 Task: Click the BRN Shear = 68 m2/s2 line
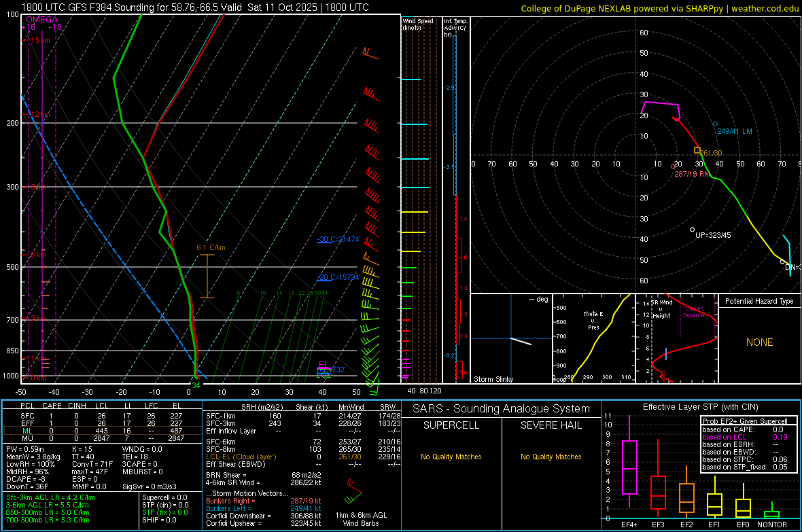(264, 475)
